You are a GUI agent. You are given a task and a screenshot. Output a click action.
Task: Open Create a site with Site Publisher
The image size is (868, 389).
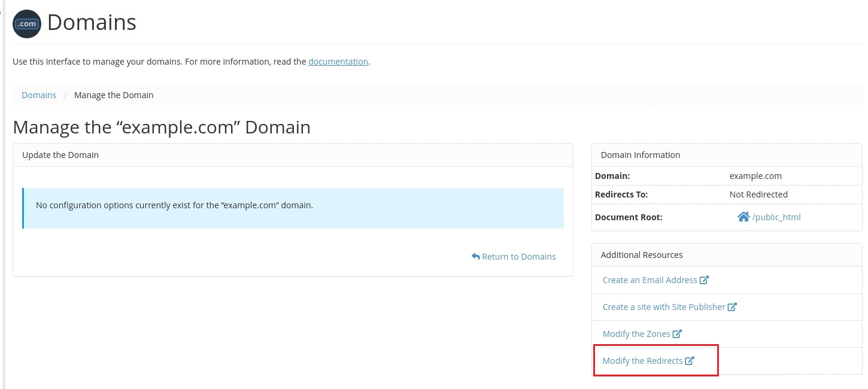(x=664, y=306)
